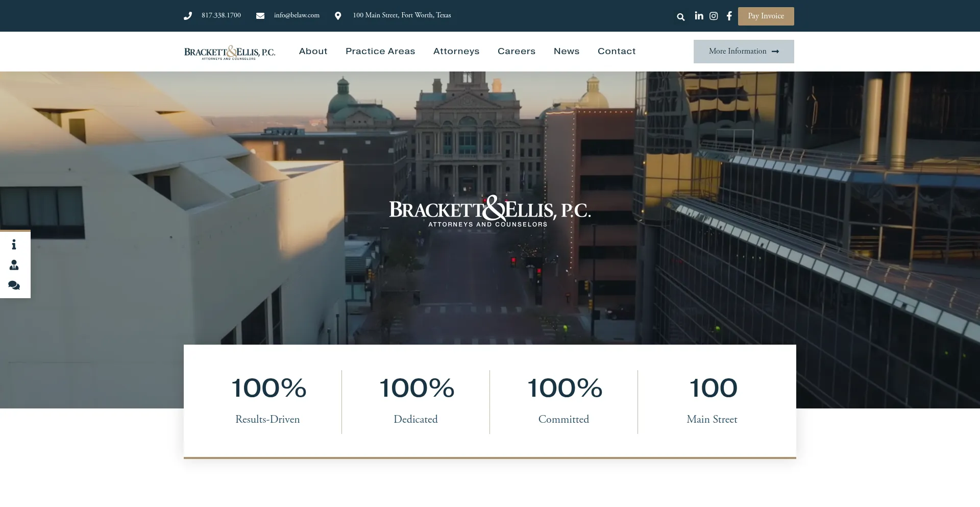Viewport: 980px width, 507px height.
Task: Open the Practice Areas menu
Action: point(380,51)
